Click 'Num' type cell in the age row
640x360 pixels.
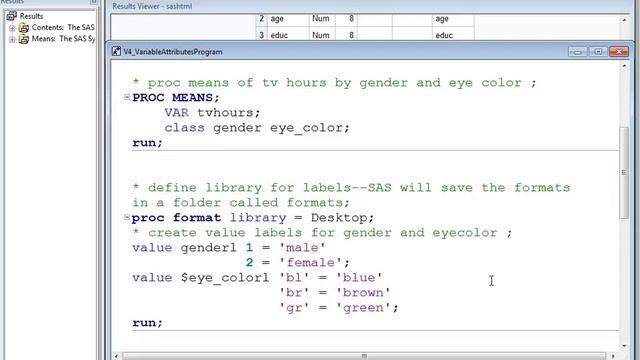pyautogui.click(x=321, y=19)
